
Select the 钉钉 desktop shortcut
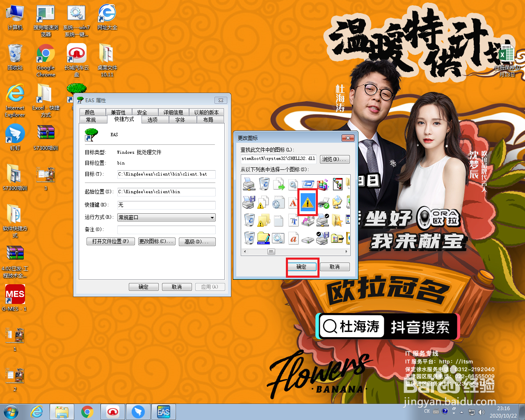click(15, 137)
